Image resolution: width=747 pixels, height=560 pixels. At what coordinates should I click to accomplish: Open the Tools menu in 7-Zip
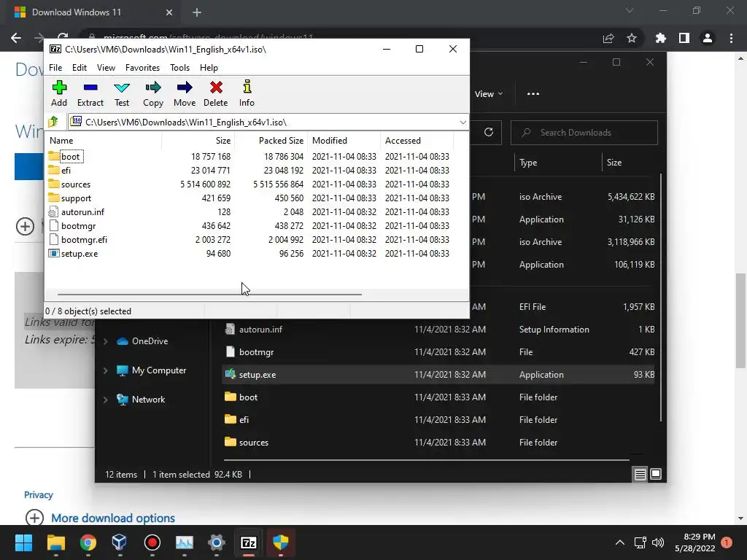[x=179, y=68]
